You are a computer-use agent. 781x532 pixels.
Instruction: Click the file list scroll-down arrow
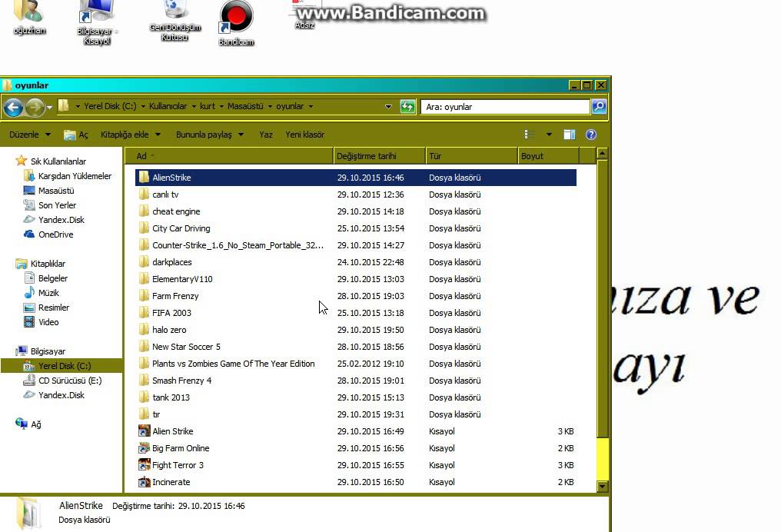point(602,487)
